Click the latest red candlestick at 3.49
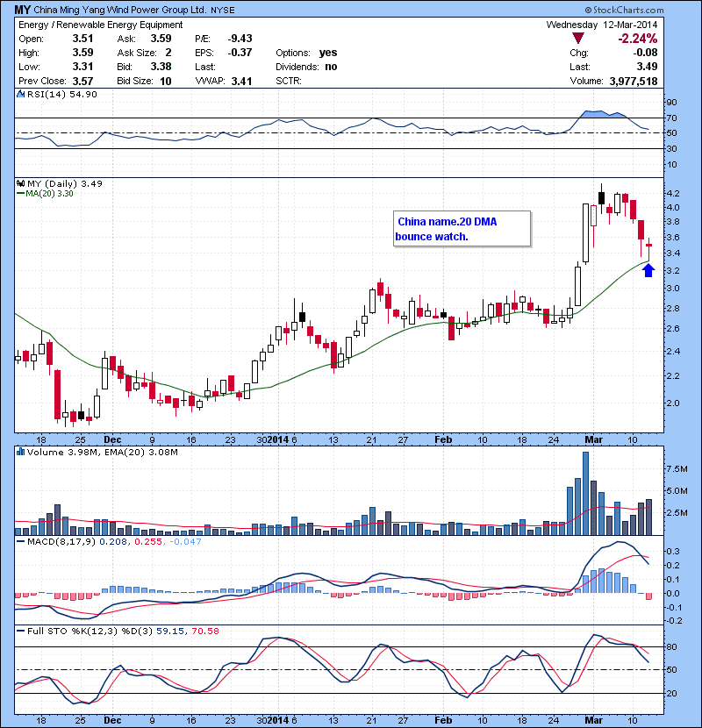Screen dimensions: 702x728 pos(648,245)
